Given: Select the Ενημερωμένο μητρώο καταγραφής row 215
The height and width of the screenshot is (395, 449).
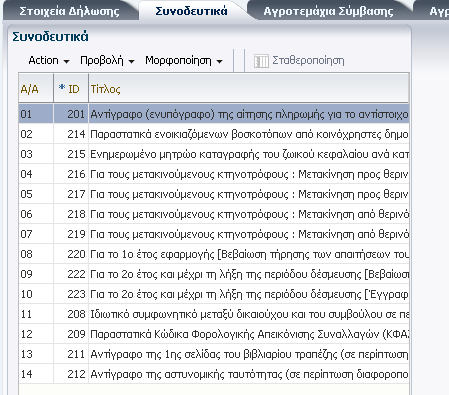Looking at the screenshot, I should click(214, 154).
